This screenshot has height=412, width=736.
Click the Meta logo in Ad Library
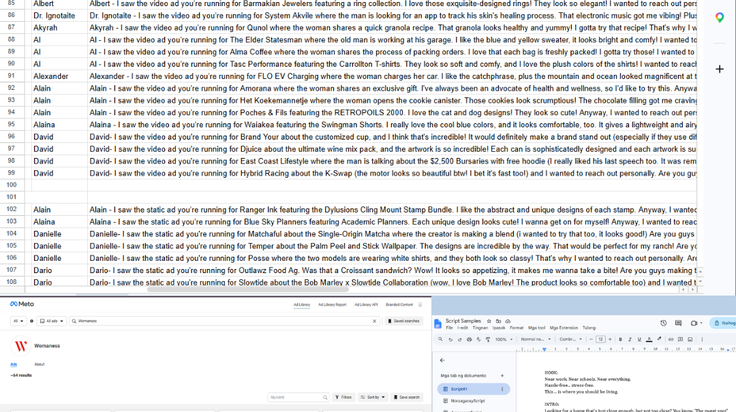[22, 304]
